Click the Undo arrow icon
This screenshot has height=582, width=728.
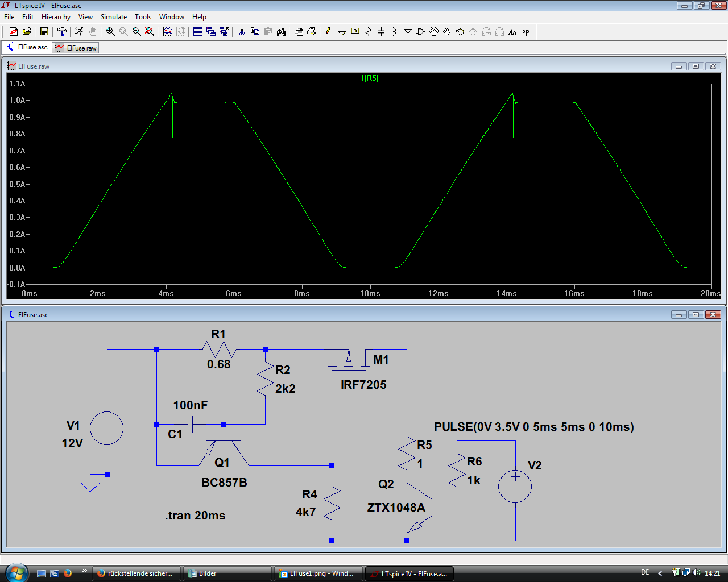point(460,32)
